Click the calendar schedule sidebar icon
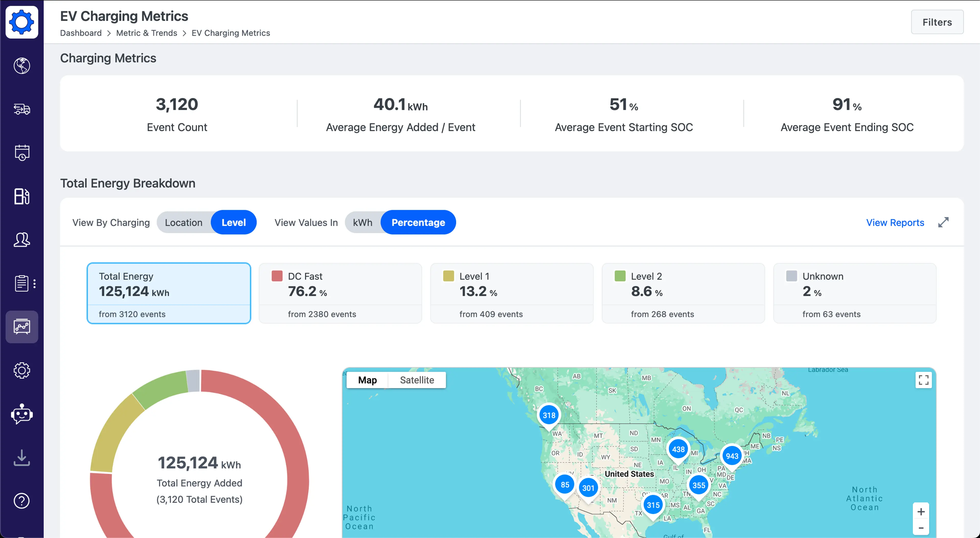The width and height of the screenshot is (980, 538). pyautogui.click(x=22, y=153)
